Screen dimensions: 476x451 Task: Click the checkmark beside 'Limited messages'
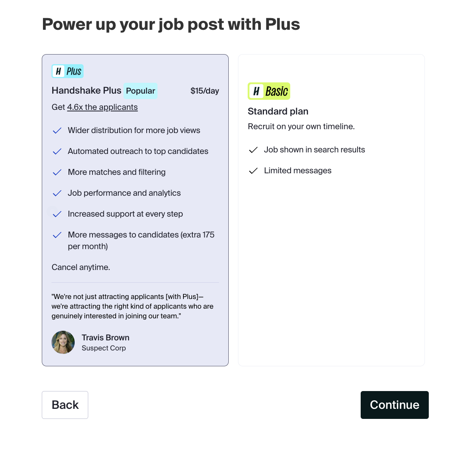coord(253,171)
